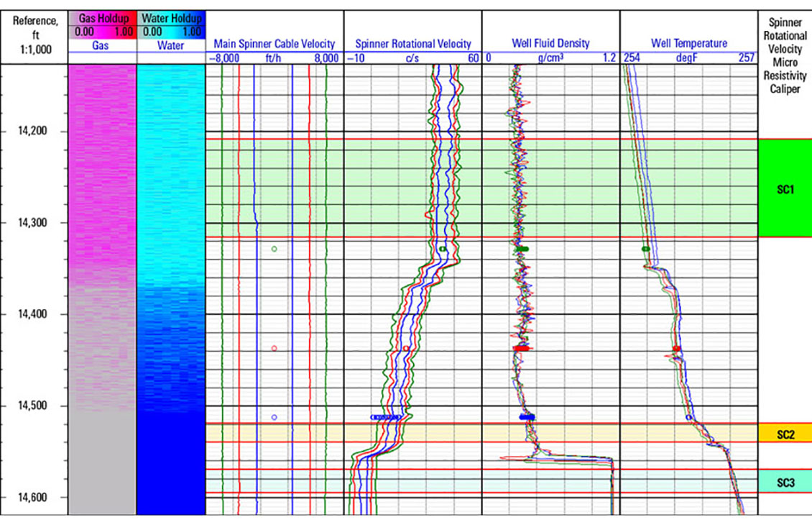Select the SC1 green zone block
The width and height of the screenshot is (812, 525).
(x=785, y=188)
